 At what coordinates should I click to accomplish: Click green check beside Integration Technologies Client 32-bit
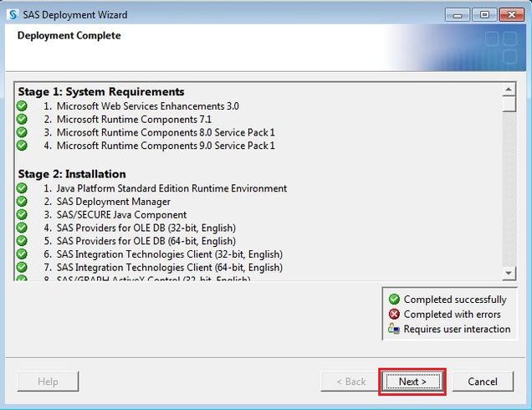[x=22, y=254]
